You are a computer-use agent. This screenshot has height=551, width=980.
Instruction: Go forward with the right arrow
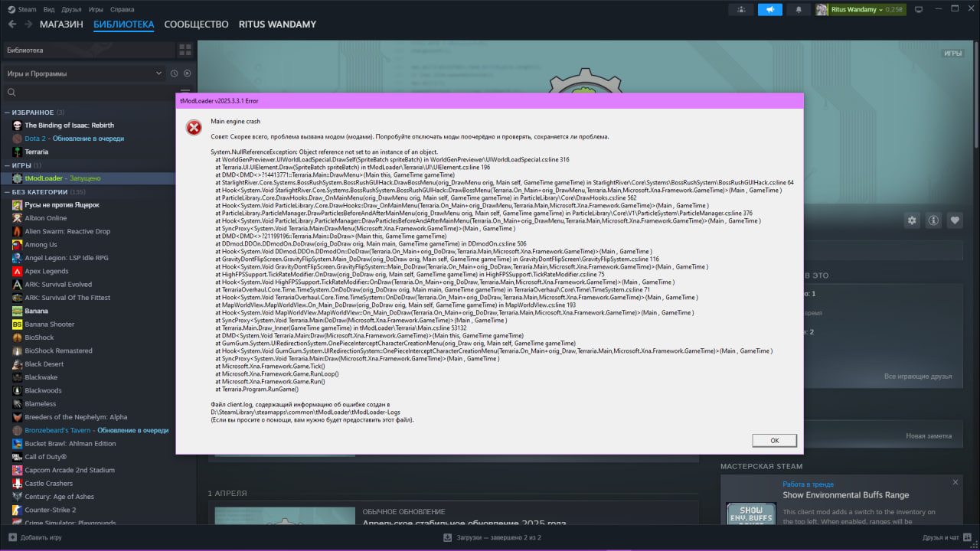28,24
